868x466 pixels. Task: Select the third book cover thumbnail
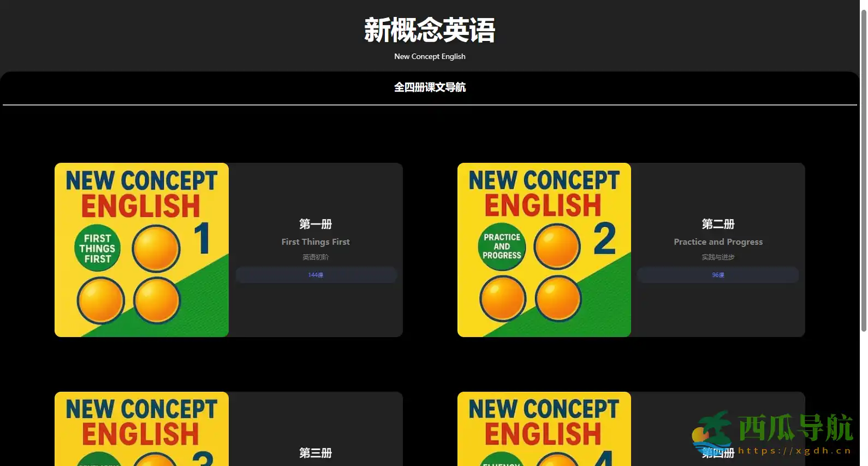[141, 429]
